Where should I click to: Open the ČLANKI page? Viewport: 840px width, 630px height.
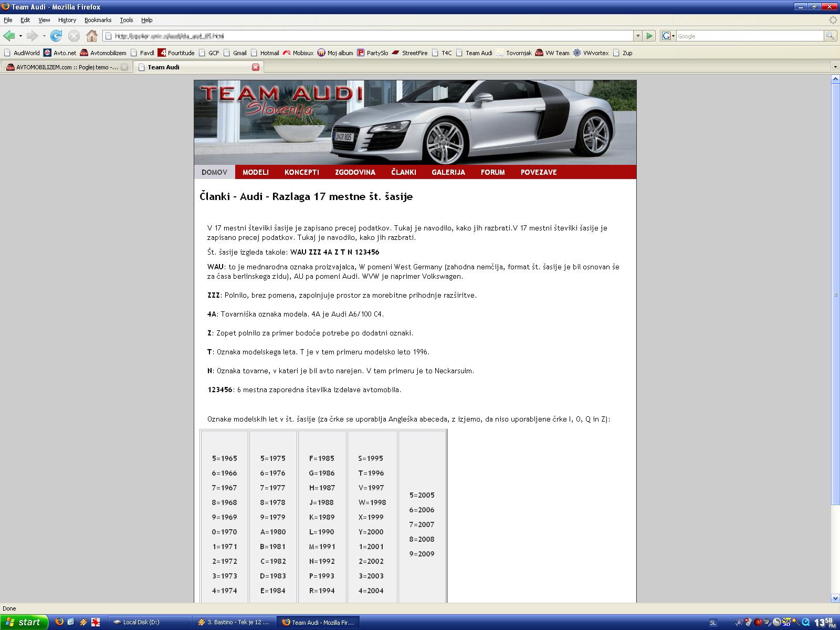click(x=404, y=172)
